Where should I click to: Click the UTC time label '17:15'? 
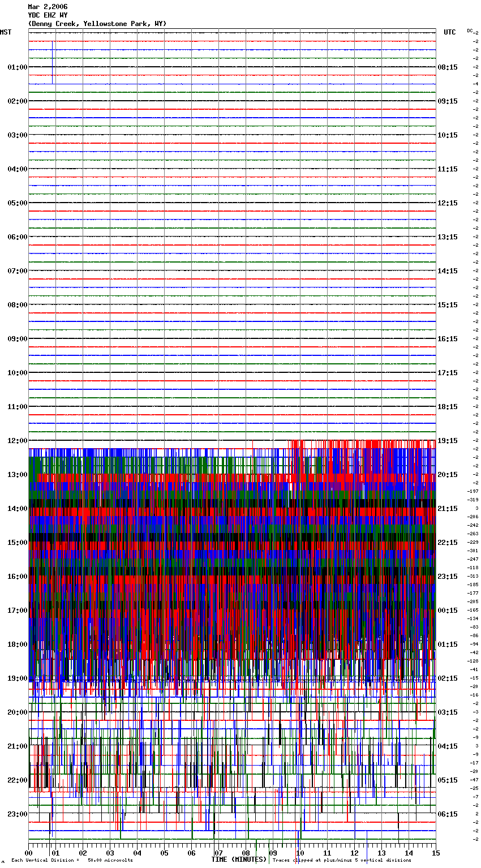point(448,373)
